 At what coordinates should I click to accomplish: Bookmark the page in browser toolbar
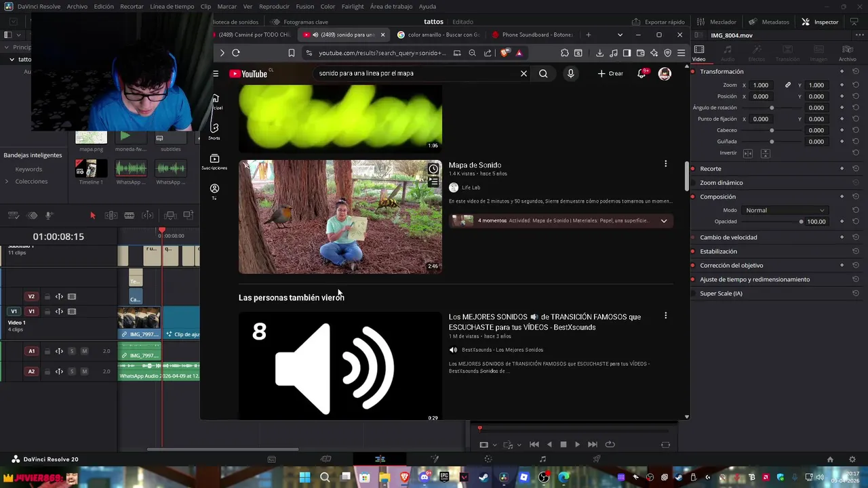tap(292, 53)
